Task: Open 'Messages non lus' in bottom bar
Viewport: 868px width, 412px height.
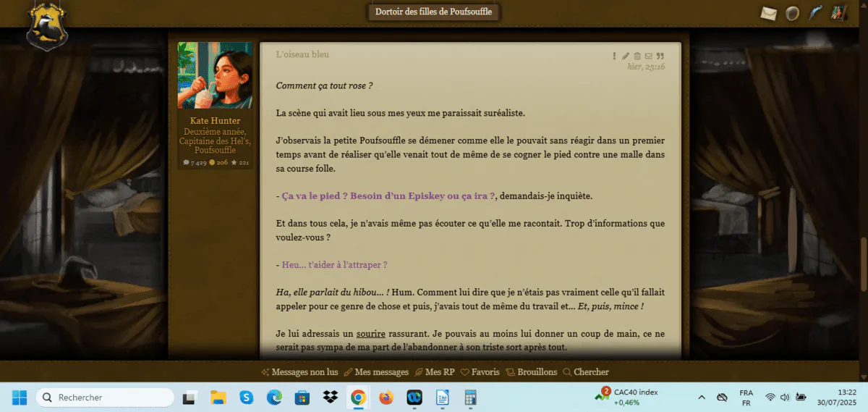Action: pos(299,372)
